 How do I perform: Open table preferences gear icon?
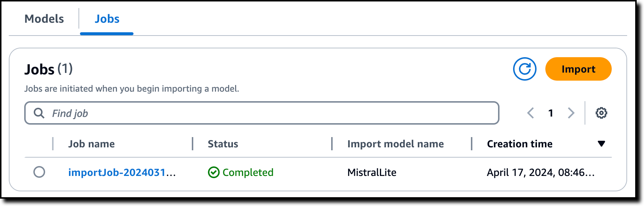pos(601,113)
